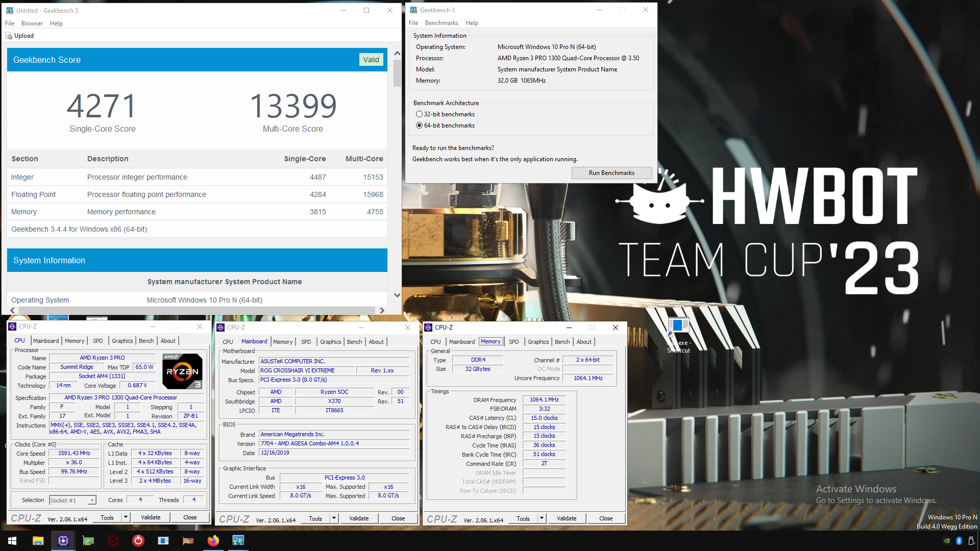Select the exe Shortcut desktop icon
The image size is (980, 551).
pyautogui.click(x=678, y=335)
